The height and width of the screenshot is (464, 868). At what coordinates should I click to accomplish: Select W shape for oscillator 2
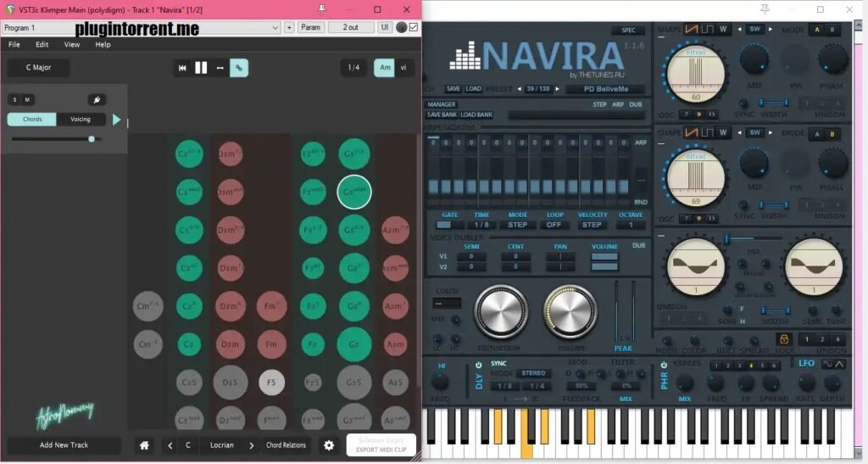722,133
